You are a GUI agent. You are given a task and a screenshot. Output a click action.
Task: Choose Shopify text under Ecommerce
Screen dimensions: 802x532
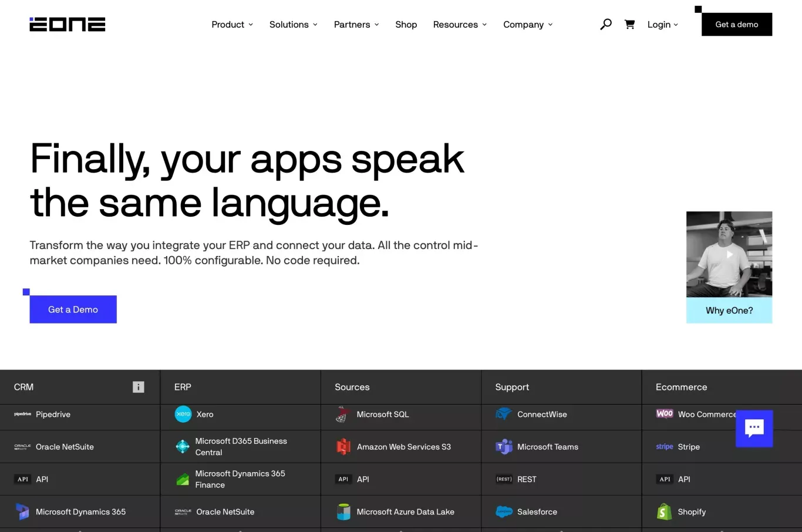pyautogui.click(x=692, y=512)
